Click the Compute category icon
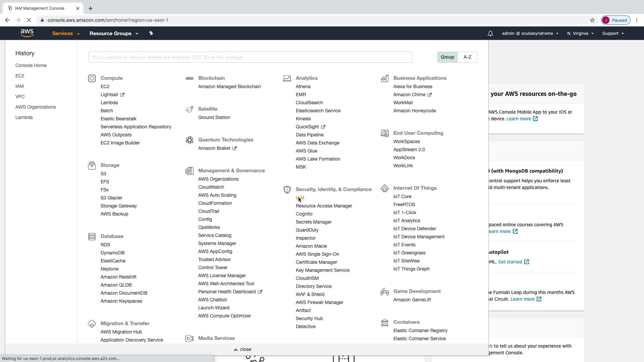 (x=92, y=78)
